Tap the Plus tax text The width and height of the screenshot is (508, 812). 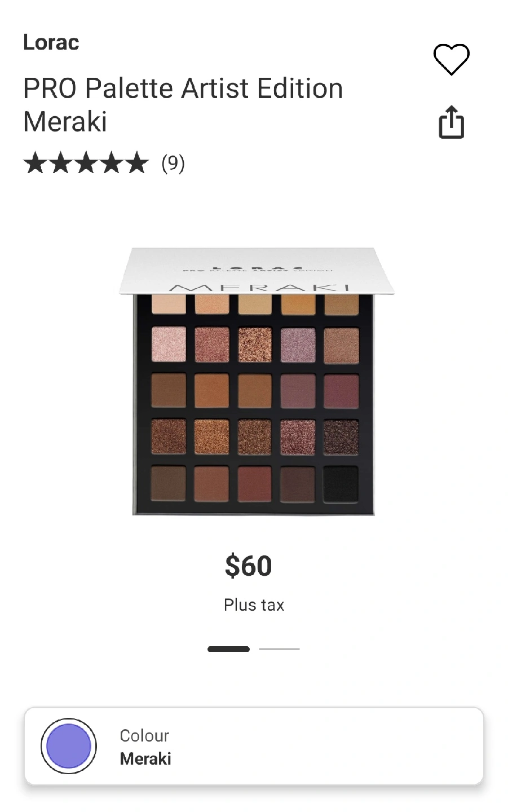pos(254,605)
